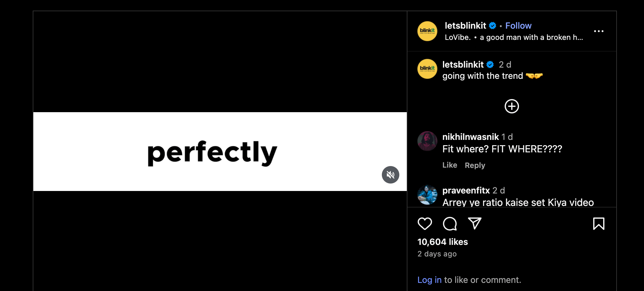Open the nikhilnwasnik username link
Screen dimensions: 644x291
470,137
